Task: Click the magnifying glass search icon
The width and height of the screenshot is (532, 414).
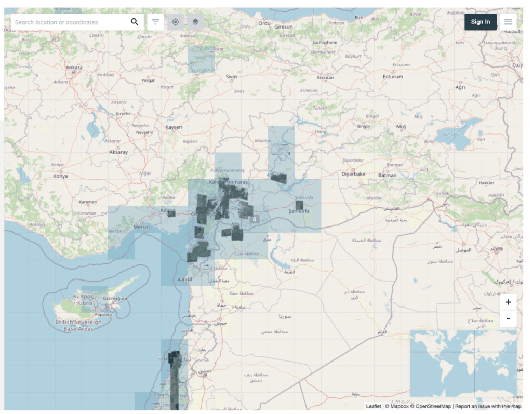Action: point(135,22)
